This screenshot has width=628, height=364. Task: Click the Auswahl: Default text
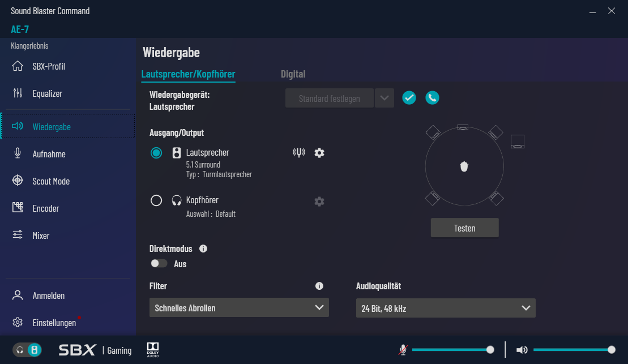click(x=211, y=214)
